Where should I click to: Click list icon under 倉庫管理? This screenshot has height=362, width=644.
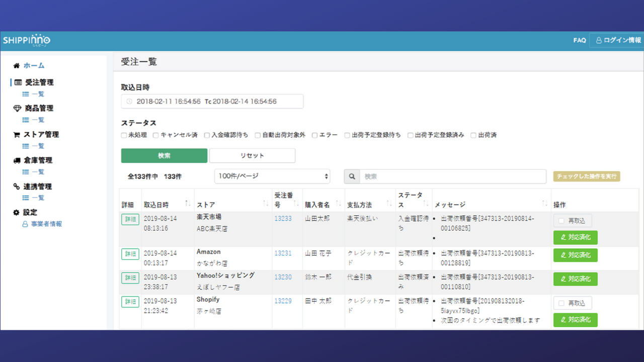pos(25,172)
